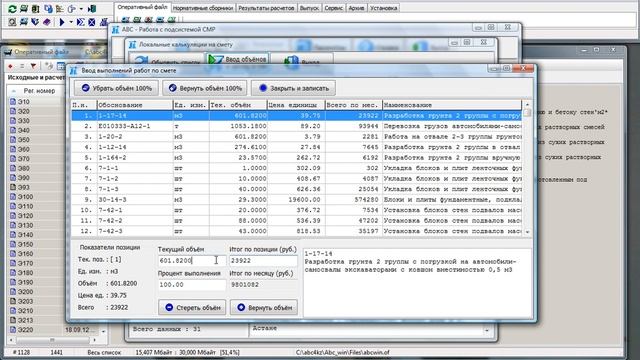Click the green arrow icon of 'Ввод объёмов'

[x=216, y=60]
